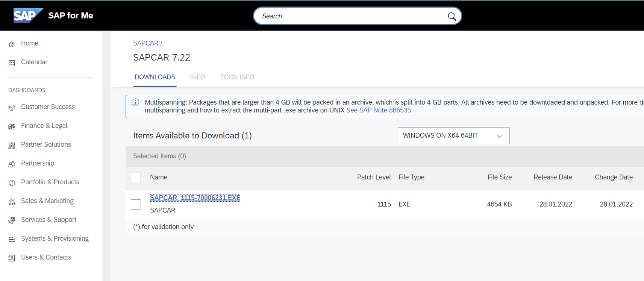Click the Home house icon
Screen dimensions: 644x281
click(x=12, y=44)
